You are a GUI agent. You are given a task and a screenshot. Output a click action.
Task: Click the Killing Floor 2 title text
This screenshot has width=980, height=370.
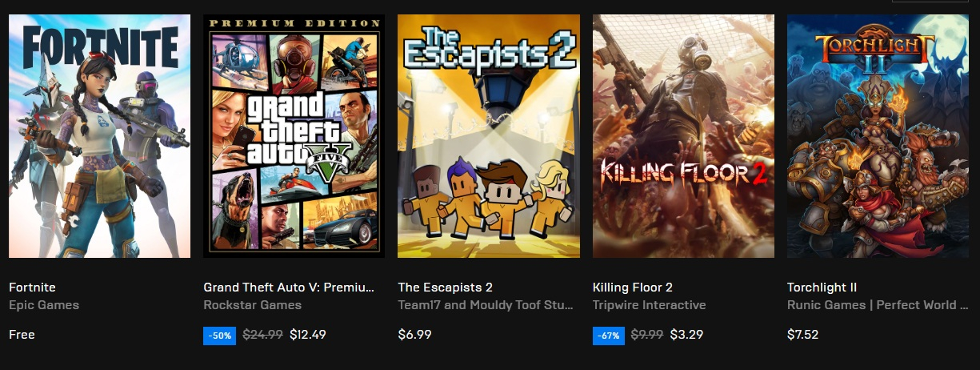point(632,288)
